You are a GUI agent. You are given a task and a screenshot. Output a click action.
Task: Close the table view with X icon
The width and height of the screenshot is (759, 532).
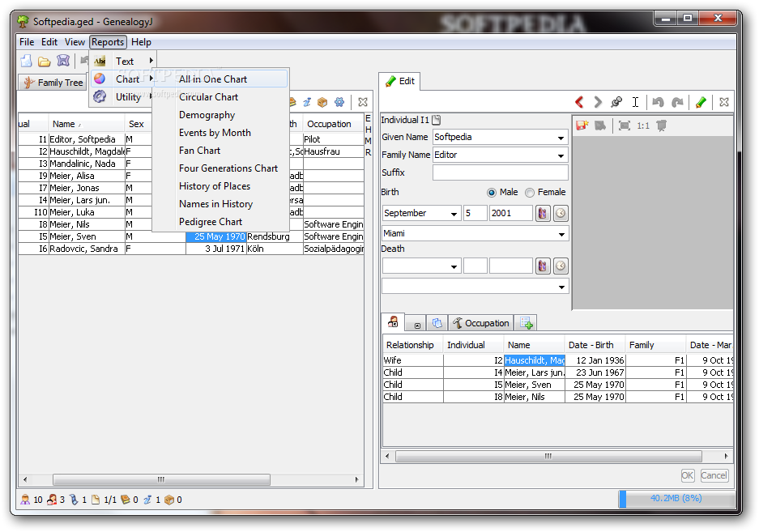click(363, 102)
